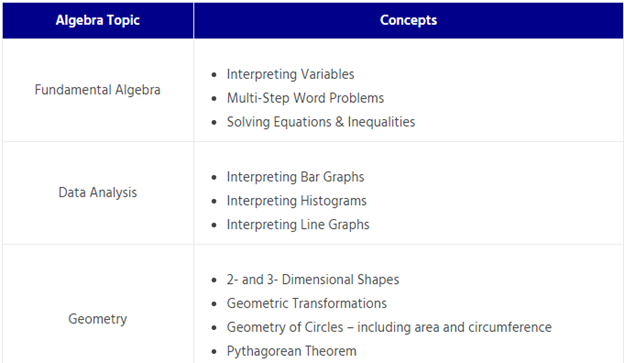Select the Data Analysis topic cell
This screenshot has height=363, width=624.
(98, 193)
